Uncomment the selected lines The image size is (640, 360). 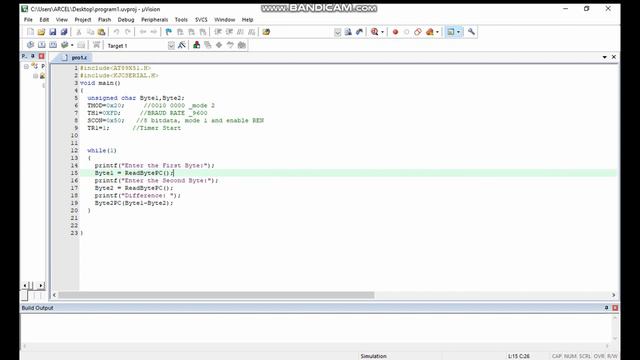(252, 32)
